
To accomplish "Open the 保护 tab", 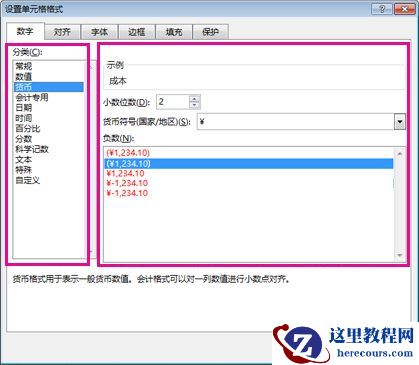I will coord(210,32).
